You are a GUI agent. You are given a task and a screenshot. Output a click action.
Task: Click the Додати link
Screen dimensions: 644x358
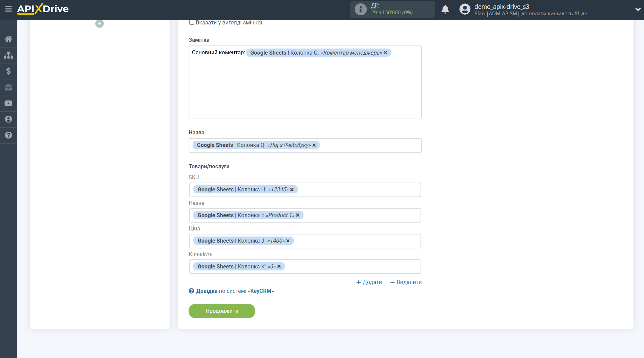[369, 282]
